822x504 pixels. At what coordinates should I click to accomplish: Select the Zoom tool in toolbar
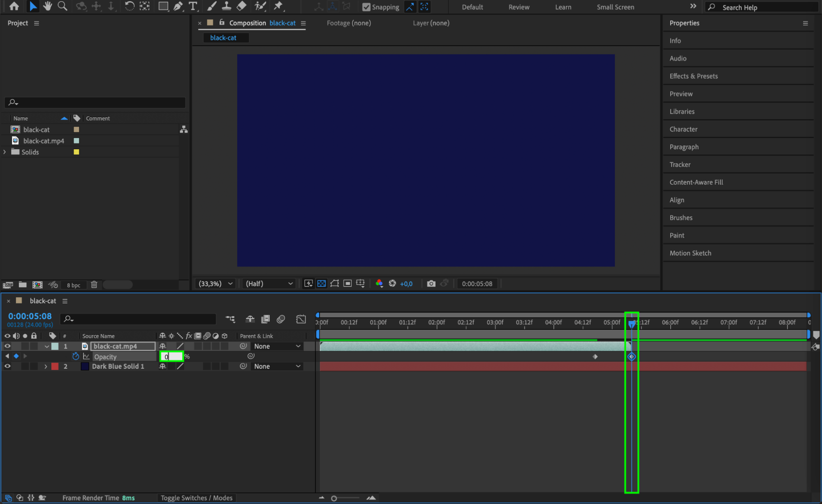coord(63,6)
